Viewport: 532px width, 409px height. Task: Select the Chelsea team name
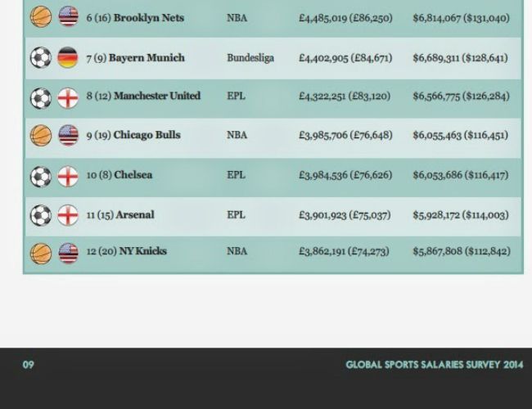pos(133,174)
